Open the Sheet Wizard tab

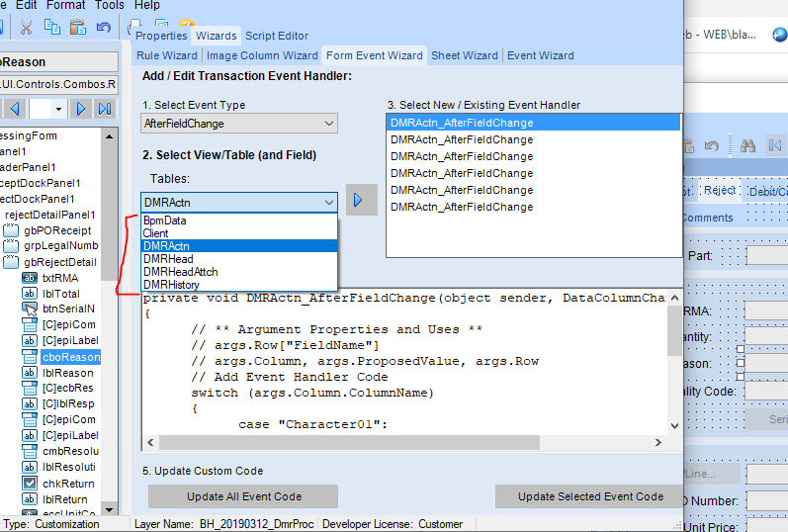pyautogui.click(x=465, y=55)
